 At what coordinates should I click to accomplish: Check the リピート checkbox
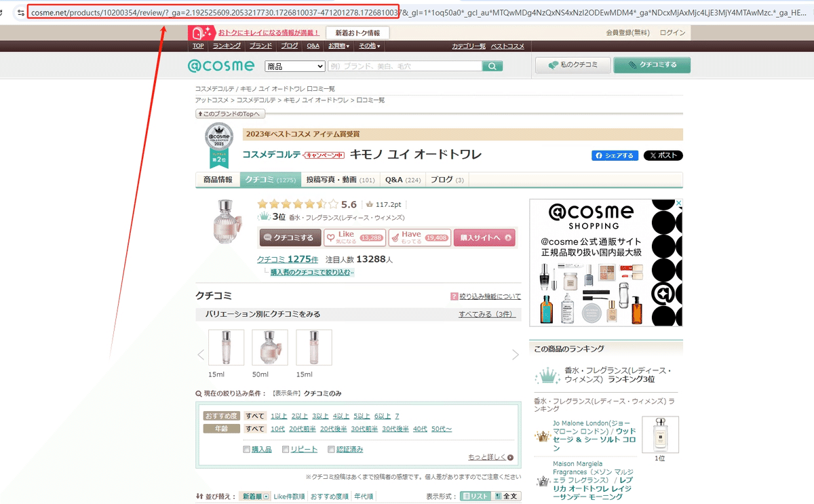[x=286, y=449]
